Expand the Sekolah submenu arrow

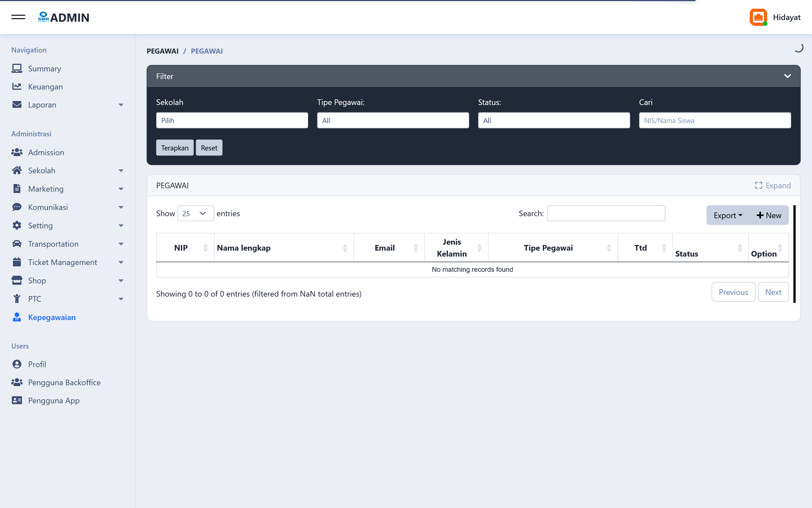tap(121, 171)
